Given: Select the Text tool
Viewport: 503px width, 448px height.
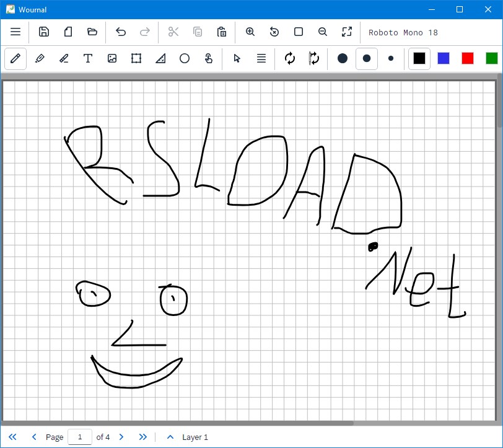Looking at the screenshot, I should click(x=88, y=58).
